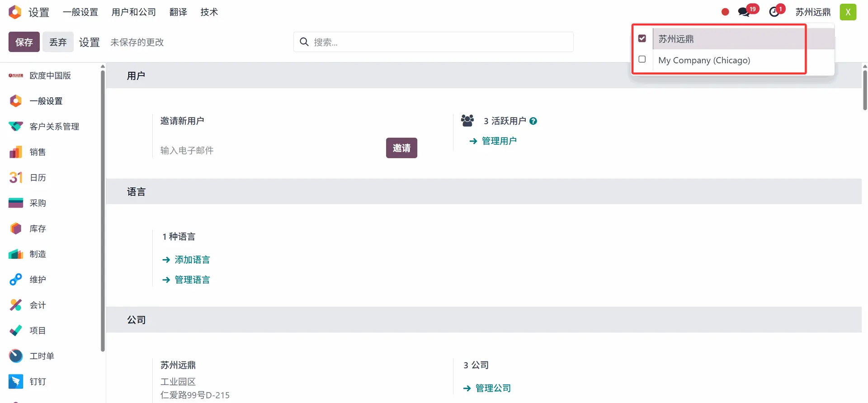Screen dimensions: 868x403
Task: Check the My Company (Chicago) checkbox
Action: (x=642, y=59)
